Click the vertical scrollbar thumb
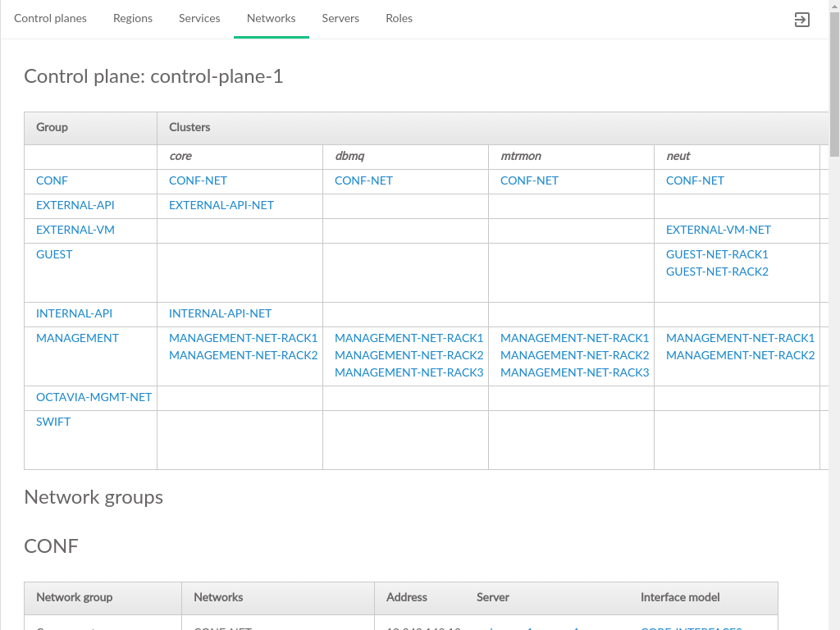The height and width of the screenshot is (630, 840). pos(834,78)
